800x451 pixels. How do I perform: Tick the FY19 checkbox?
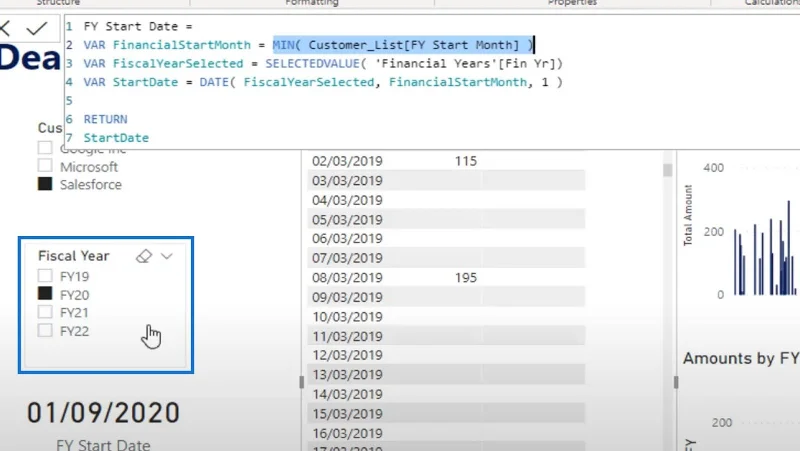pos(45,276)
